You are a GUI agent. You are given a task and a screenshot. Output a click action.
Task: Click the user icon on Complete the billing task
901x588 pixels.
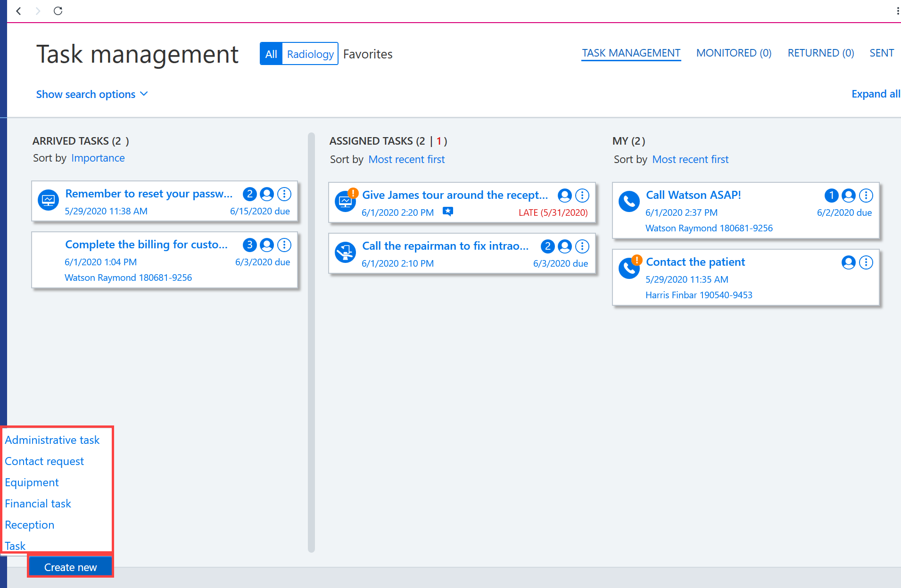267,245
